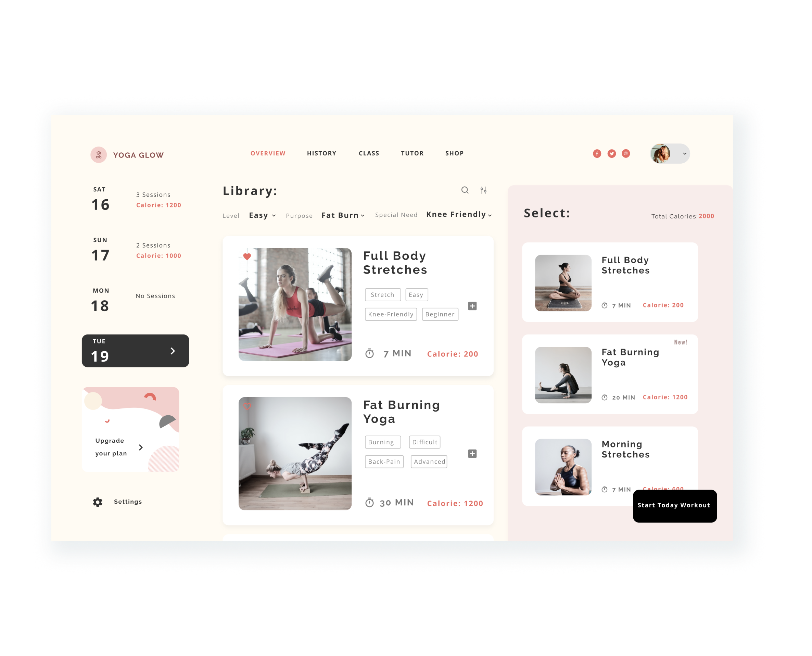Click the Twitter social icon
Image resolution: width=812 pixels, height=656 pixels.
[x=611, y=153]
